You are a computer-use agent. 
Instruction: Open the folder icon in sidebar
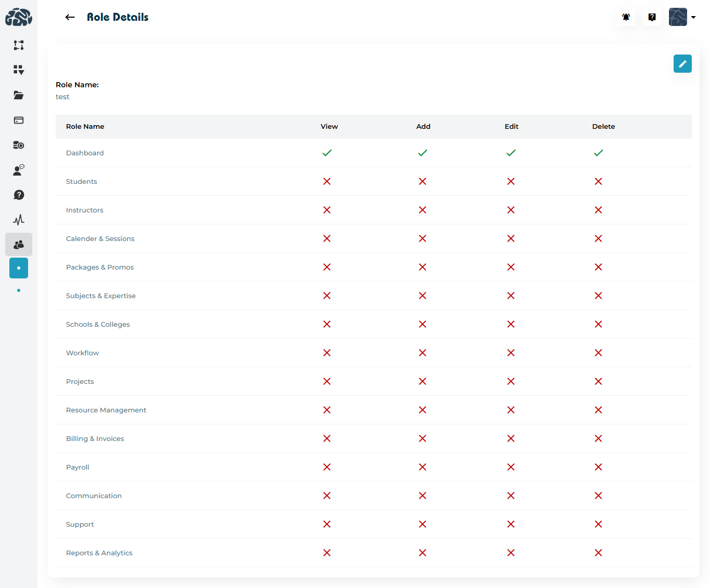(19, 95)
